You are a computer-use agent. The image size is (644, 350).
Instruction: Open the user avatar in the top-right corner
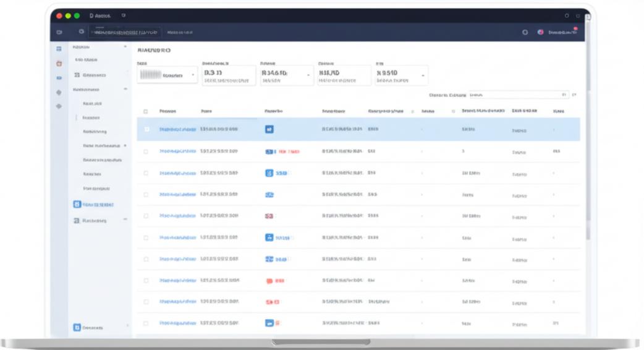(541, 32)
